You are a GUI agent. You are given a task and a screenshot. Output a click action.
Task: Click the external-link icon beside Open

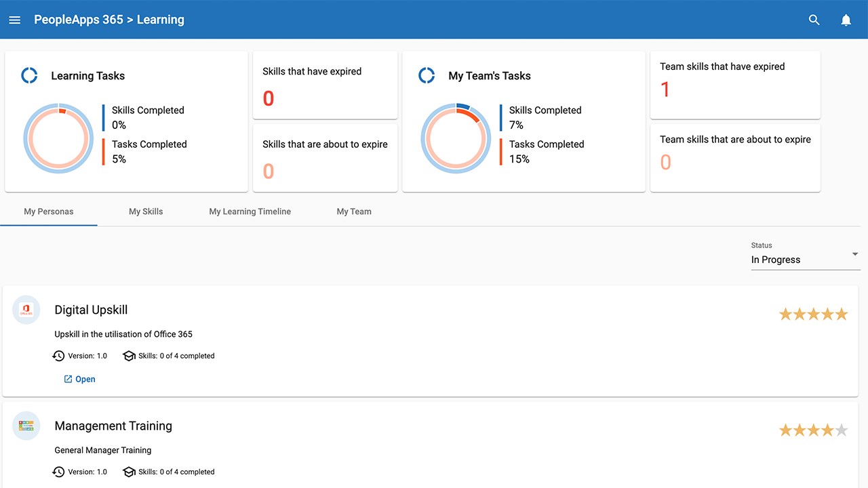[x=68, y=379]
